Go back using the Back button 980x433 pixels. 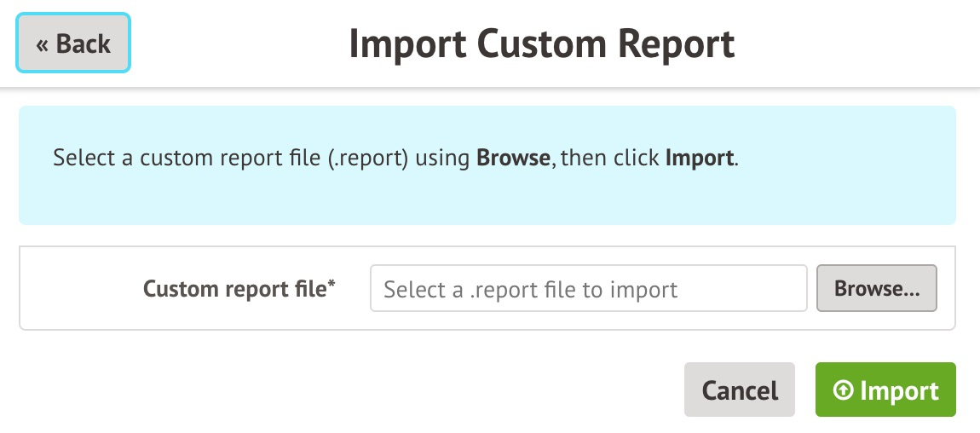click(73, 43)
